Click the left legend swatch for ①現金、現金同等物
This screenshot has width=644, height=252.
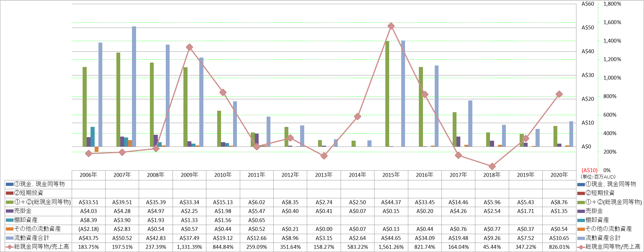click(x=10, y=184)
